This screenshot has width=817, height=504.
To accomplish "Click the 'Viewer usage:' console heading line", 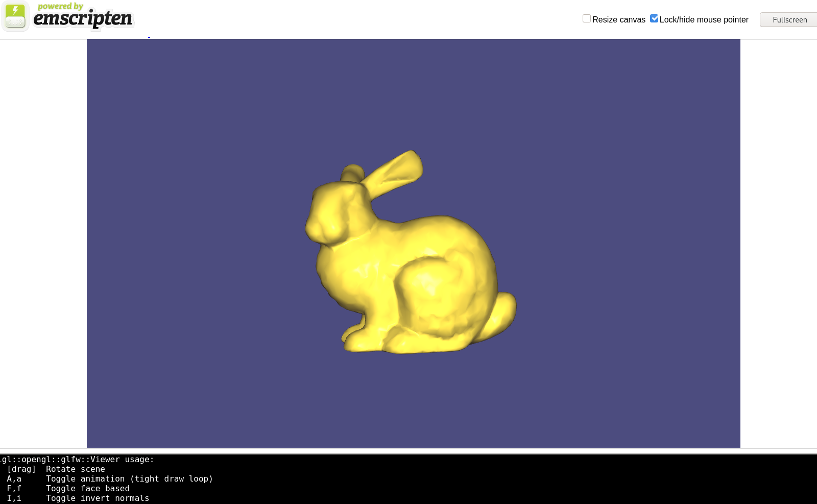I will click(77, 460).
